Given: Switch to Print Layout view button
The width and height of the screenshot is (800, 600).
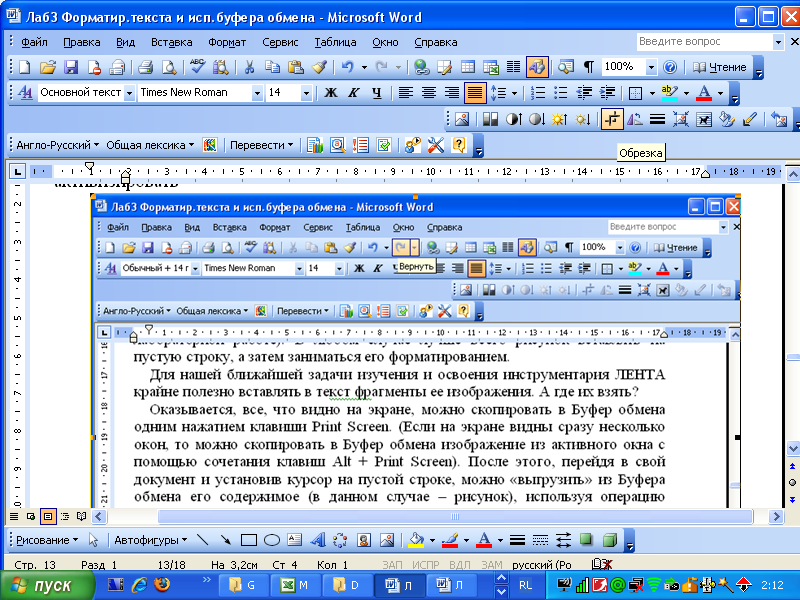Looking at the screenshot, I should pyautogui.click(x=48, y=516).
